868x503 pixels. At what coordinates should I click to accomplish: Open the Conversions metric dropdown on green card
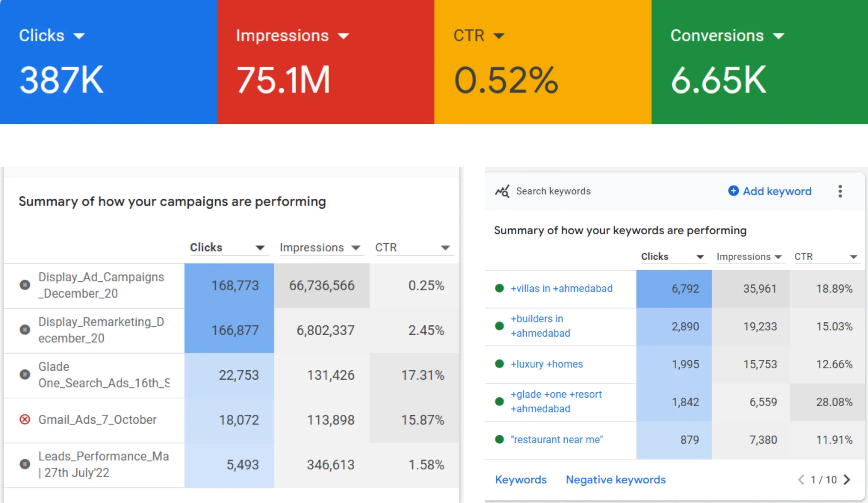coord(779,36)
